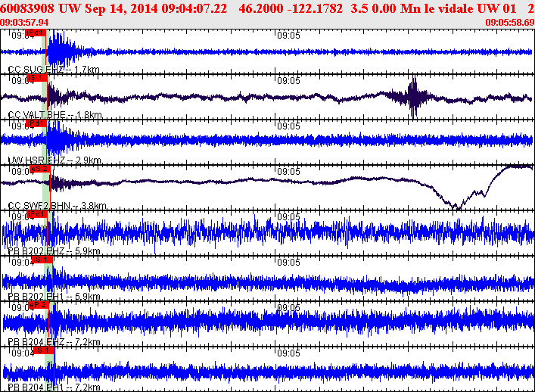Click the long-period dip on CC.SWF2 waveform
This screenshot has width=535, height=392.
[456, 203]
